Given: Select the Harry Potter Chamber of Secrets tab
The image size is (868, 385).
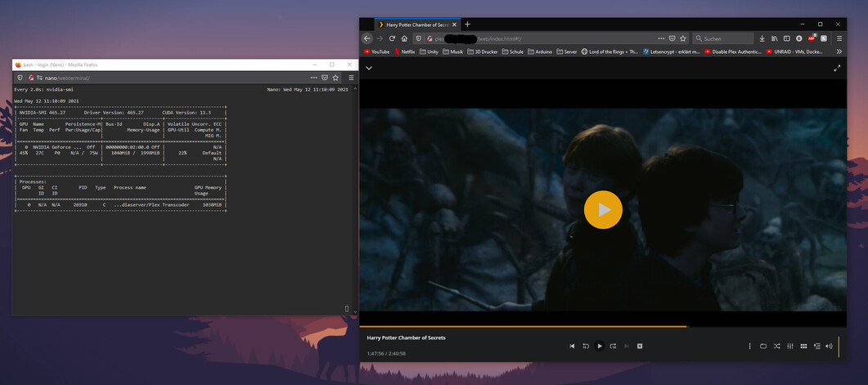Looking at the screenshot, I should [x=416, y=25].
